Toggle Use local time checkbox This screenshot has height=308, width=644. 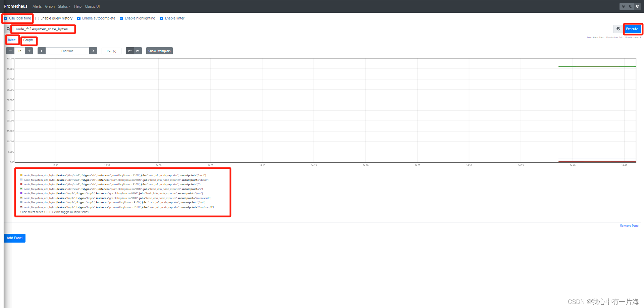pos(5,18)
